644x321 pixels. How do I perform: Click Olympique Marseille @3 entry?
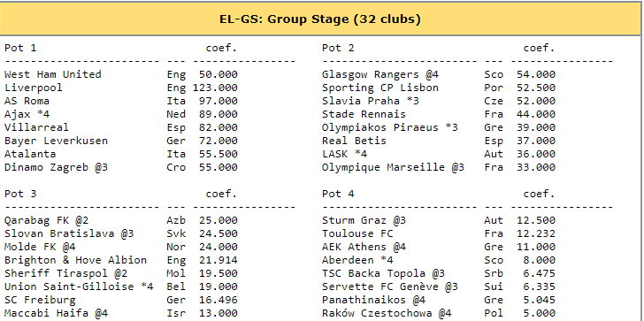point(393,167)
